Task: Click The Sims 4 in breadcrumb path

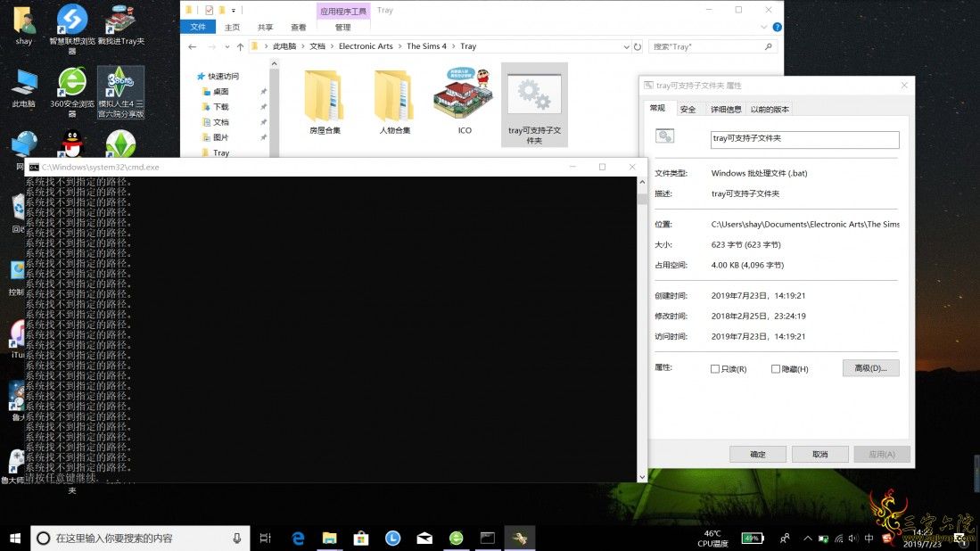Action: 426,46
